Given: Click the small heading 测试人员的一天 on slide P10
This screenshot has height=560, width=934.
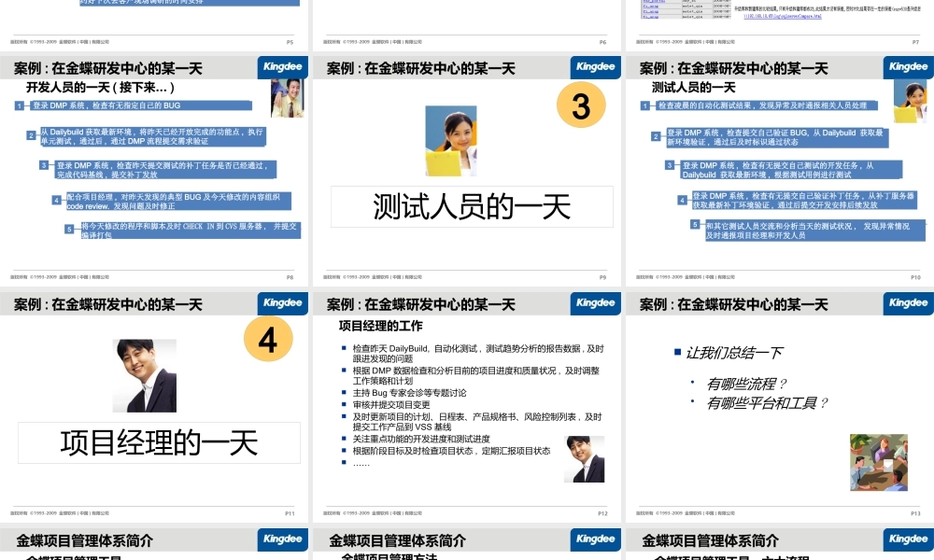Looking at the screenshot, I should (693, 88).
